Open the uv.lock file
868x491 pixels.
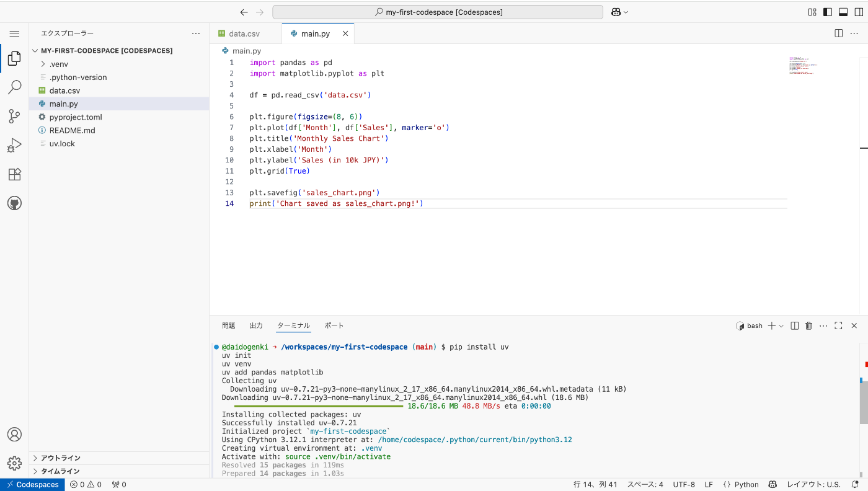point(119,143)
